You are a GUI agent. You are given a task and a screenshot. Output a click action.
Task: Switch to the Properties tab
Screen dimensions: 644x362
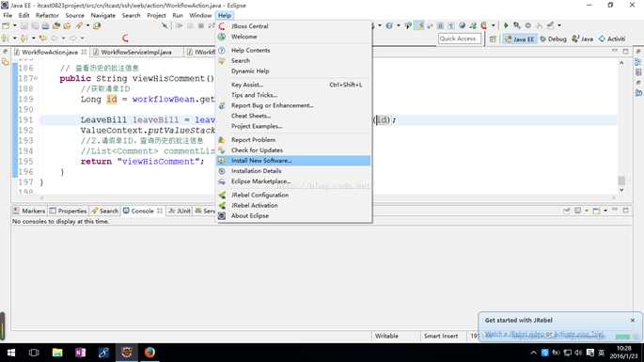point(69,211)
